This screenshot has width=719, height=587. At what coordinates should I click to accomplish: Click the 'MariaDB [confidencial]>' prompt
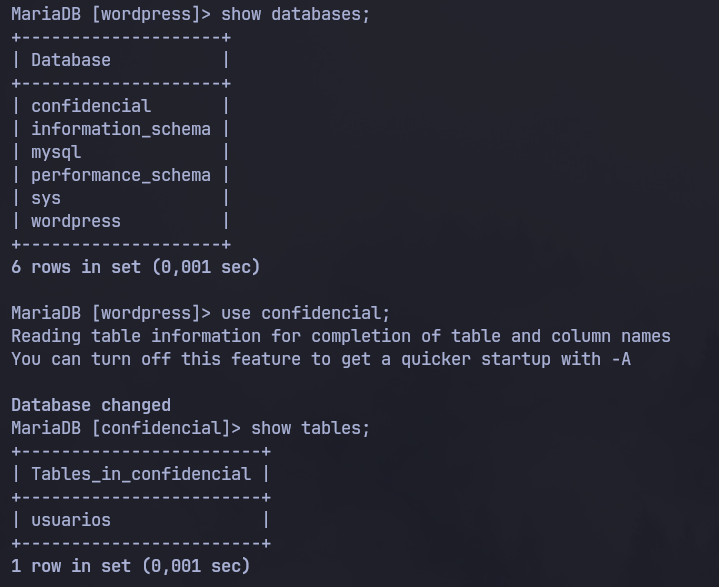click(x=126, y=428)
